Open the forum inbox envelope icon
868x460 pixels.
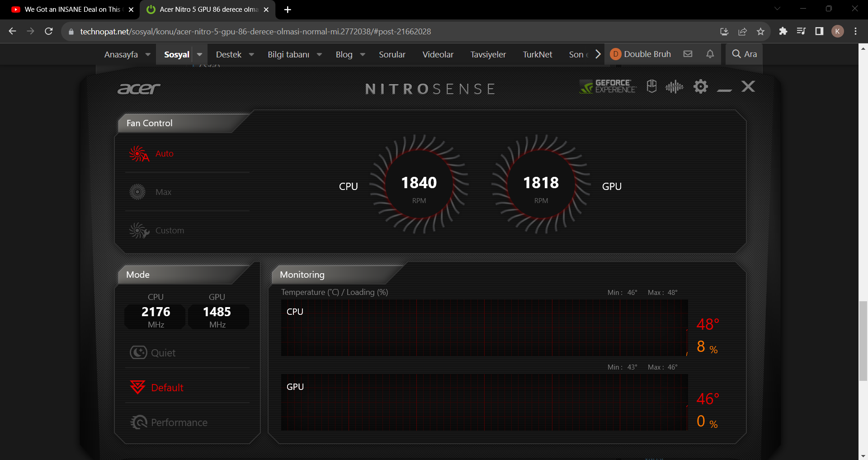click(688, 54)
